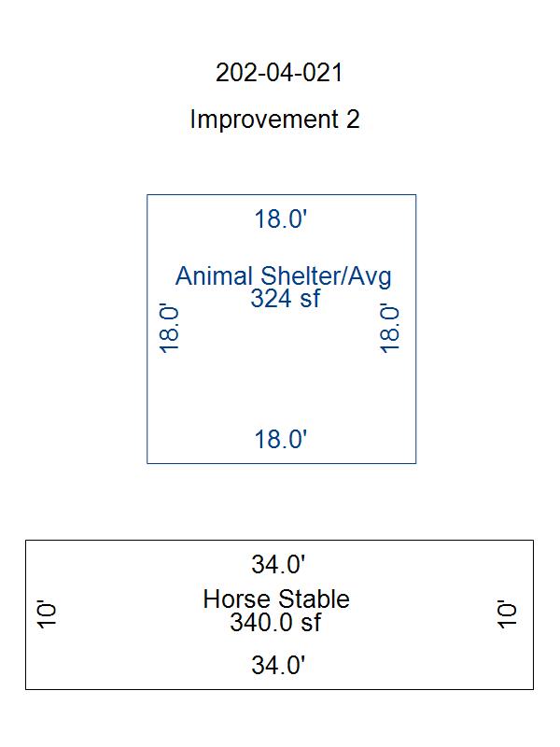
Task: Select the right 10' stable dimension
Action: 507,614
